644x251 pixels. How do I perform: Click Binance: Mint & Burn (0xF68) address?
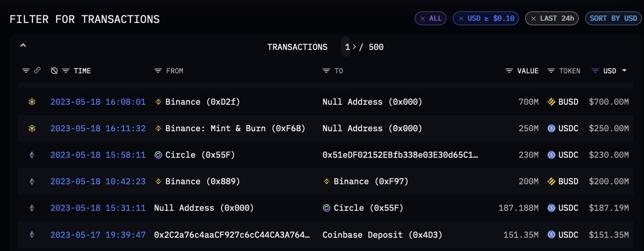[235, 129]
